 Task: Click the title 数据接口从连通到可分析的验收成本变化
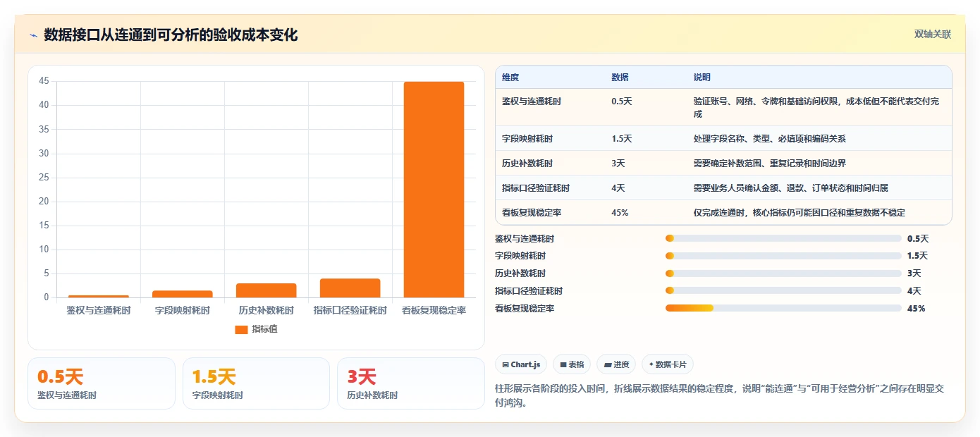(x=171, y=35)
